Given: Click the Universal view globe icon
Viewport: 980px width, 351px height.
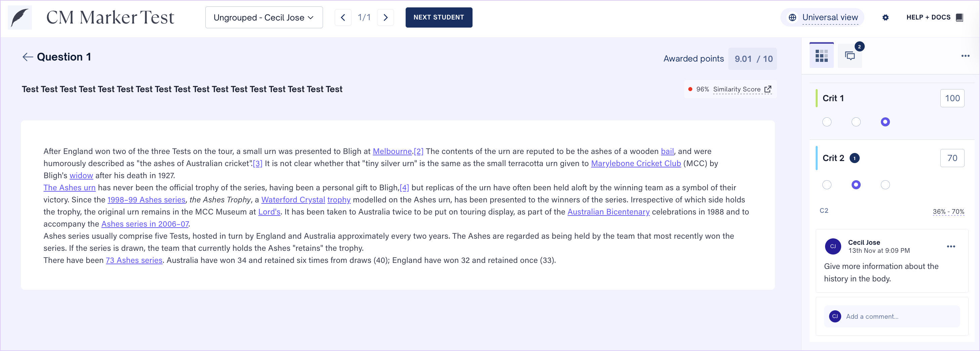Looking at the screenshot, I should 792,17.
